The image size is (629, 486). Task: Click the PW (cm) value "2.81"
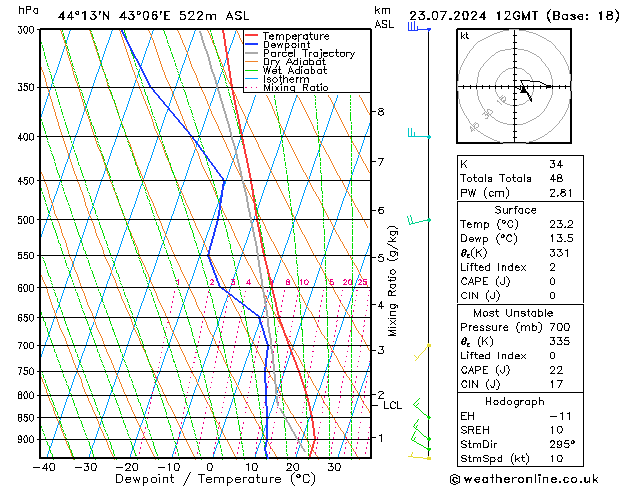coord(561,193)
